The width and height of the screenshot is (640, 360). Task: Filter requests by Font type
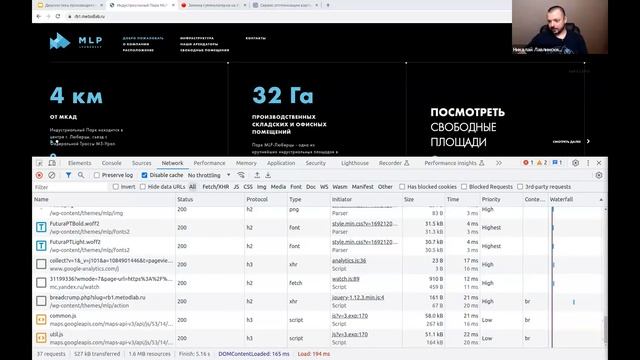[x=296, y=187]
